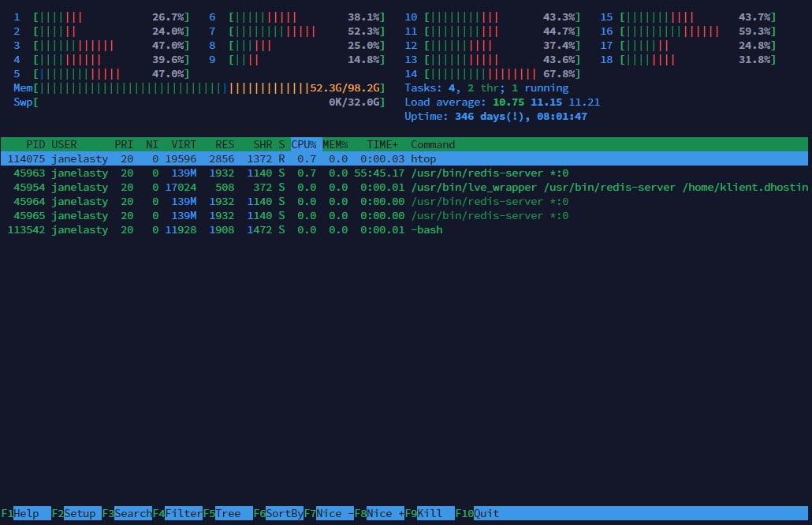The height and width of the screenshot is (525, 812).
Task: Click CPU 13 meter at 43.6%
Action: pos(493,60)
